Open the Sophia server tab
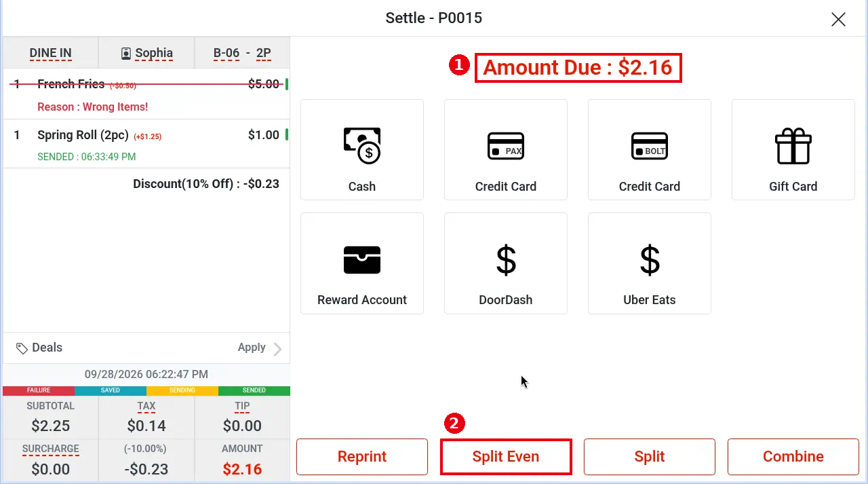Image resolution: width=868 pixels, height=484 pixels. pos(146,53)
